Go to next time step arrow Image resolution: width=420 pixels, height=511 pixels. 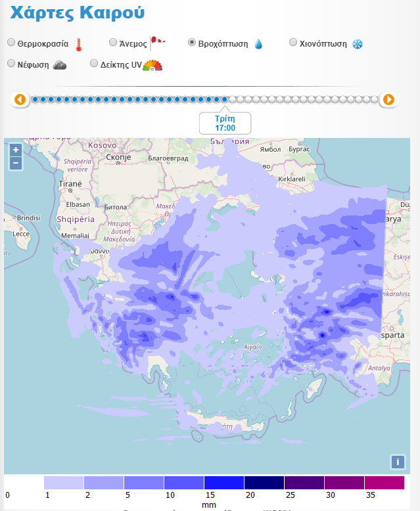pos(388,99)
